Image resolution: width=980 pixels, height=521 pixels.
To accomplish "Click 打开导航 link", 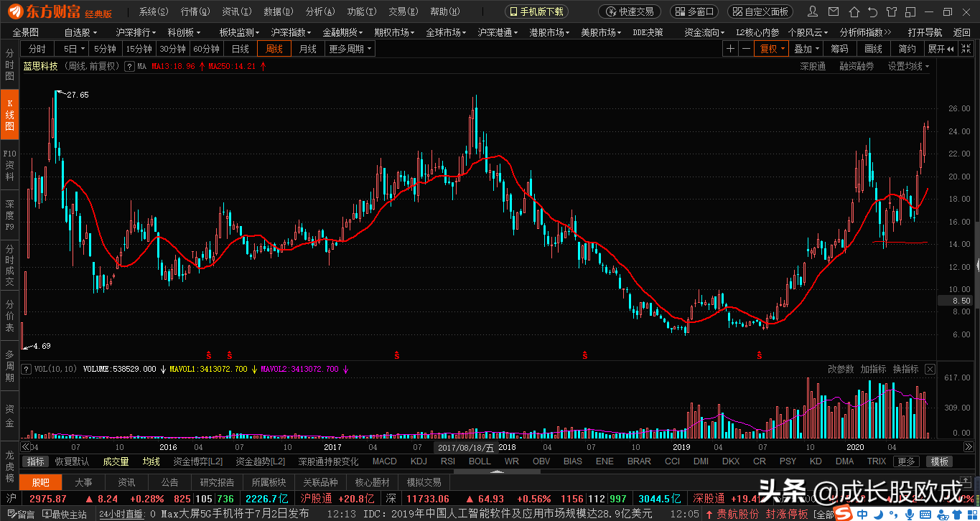I will (x=925, y=32).
